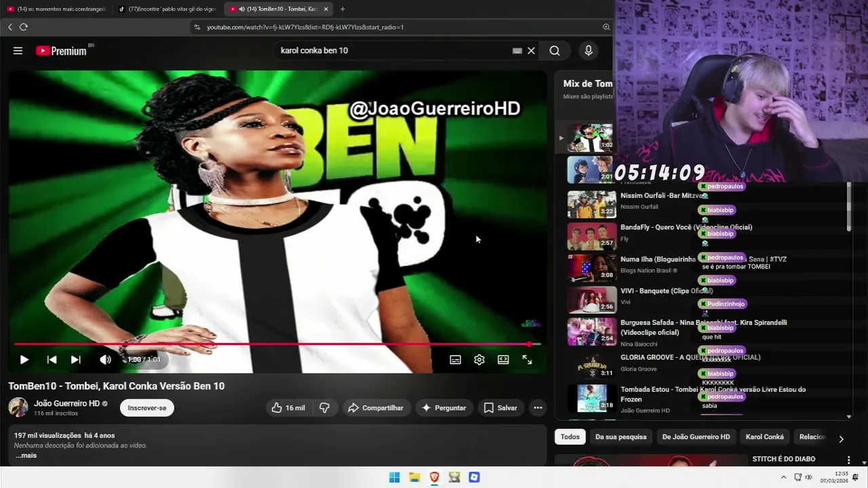Screen dimensions: 868x488
Task: Click the karol conka ben 10 search field
Action: coord(393,51)
